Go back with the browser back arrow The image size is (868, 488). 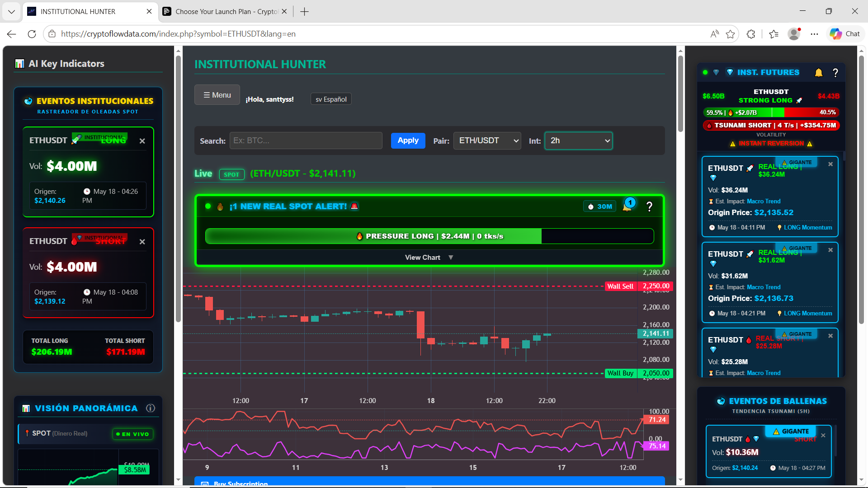[x=12, y=34]
